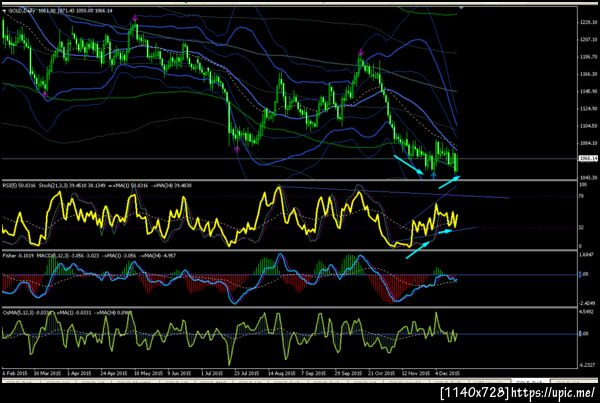Select the active GOLD,Daily chart tab at bottom
The image size is (600, 403).
pos(530,382)
